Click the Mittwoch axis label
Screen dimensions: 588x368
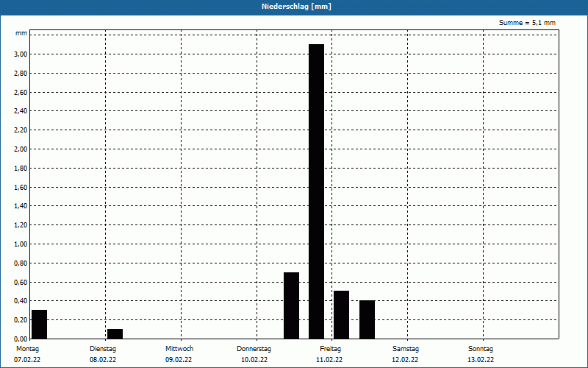(179, 349)
